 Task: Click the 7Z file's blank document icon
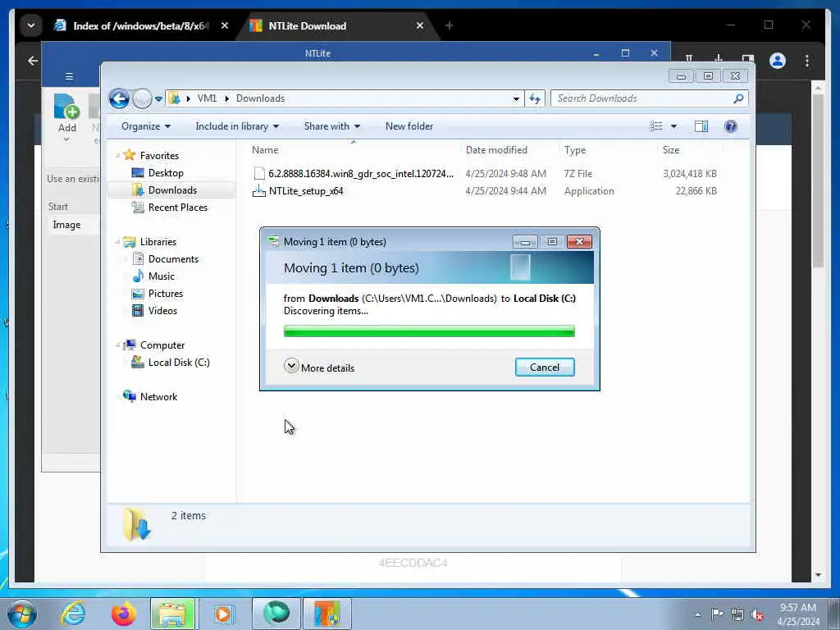pyautogui.click(x=259, y=174)
